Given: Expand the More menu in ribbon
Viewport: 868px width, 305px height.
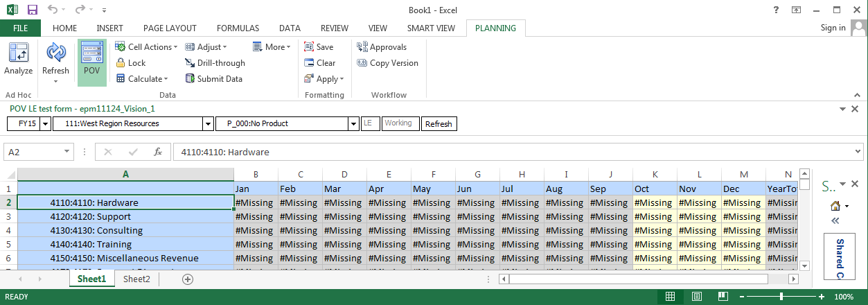Looking at the screenshot, I should [x=273, y=47].
